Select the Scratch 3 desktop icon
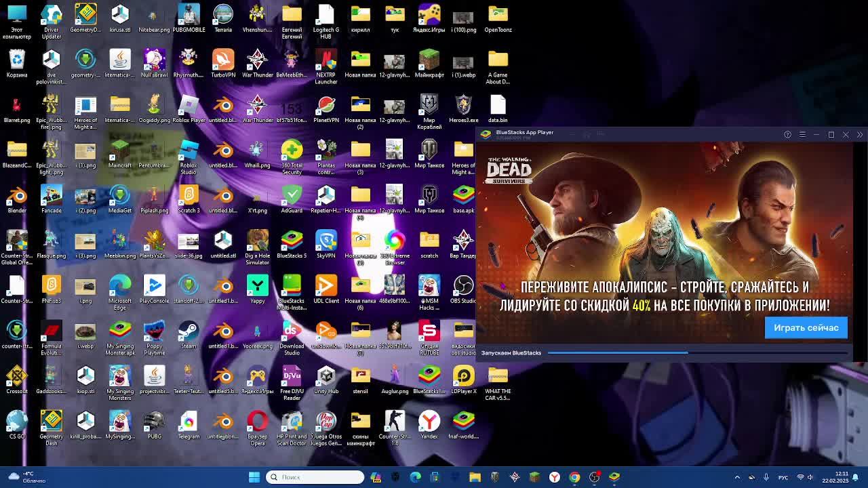Image resolution: width=868 pixels, height=488 pixels. (x=189, y=199)
